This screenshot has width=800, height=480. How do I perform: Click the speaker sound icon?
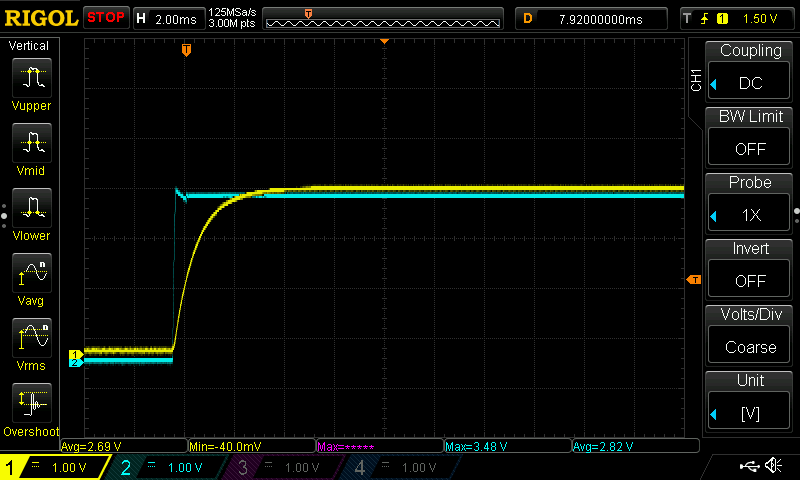773,465
